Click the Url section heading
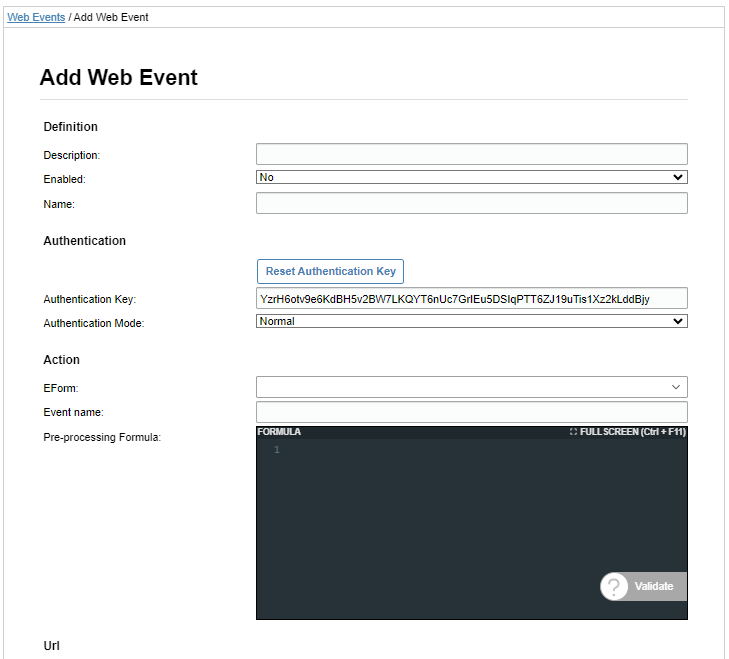 (52, 646)
